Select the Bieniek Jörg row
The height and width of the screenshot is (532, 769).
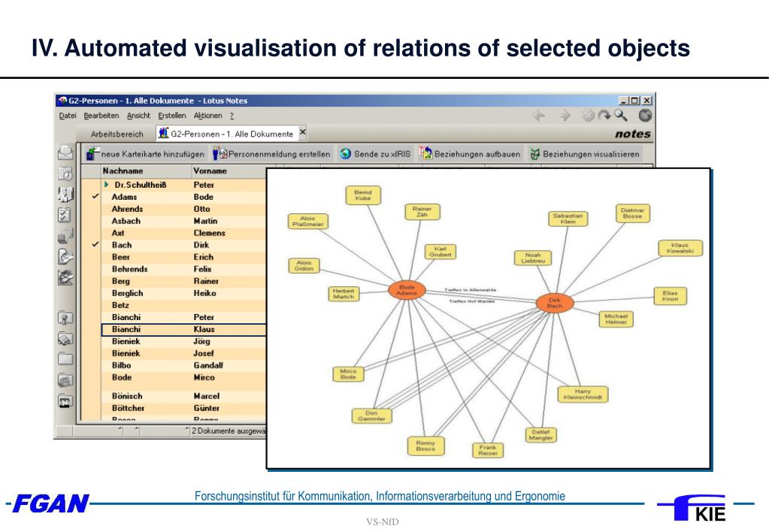183,341
